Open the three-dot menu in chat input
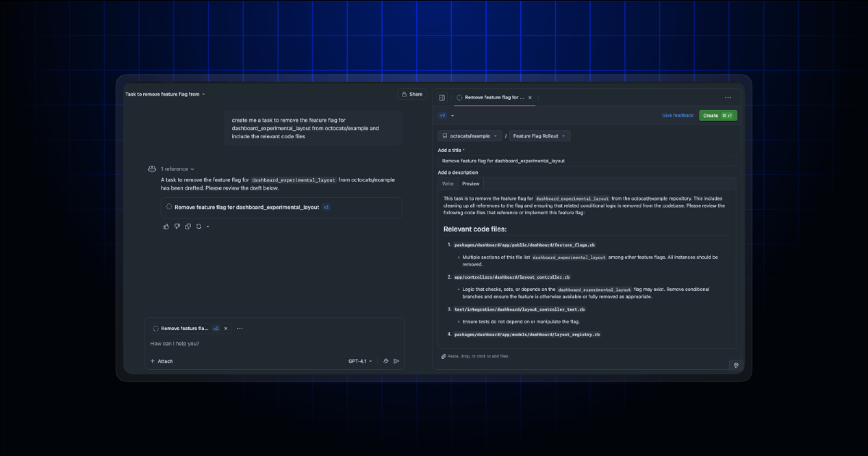This screenshot has width=868, height=456. [x=239, y=329]
